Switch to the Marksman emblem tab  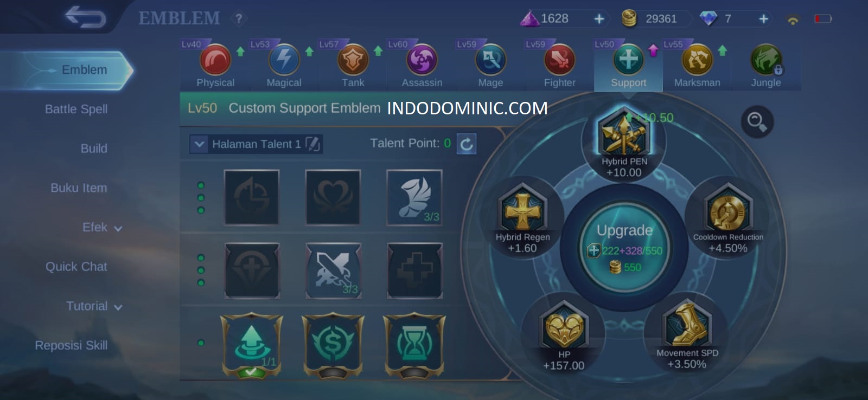click(697, 64)
